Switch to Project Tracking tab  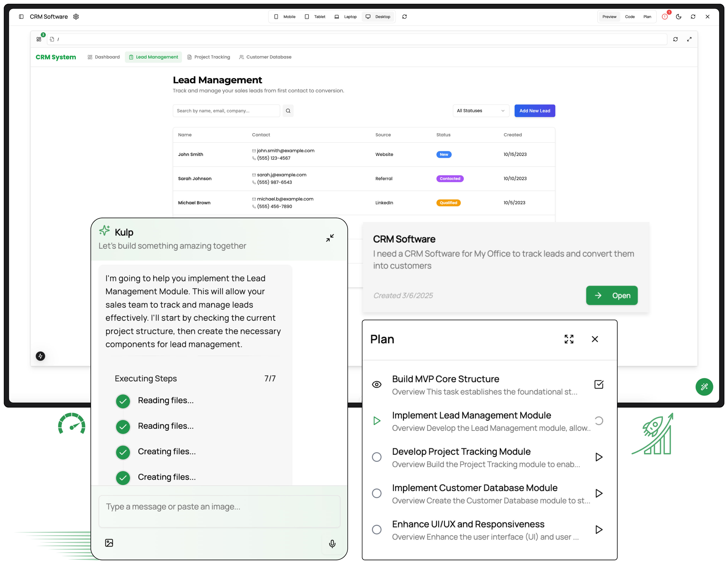(209, 57)
